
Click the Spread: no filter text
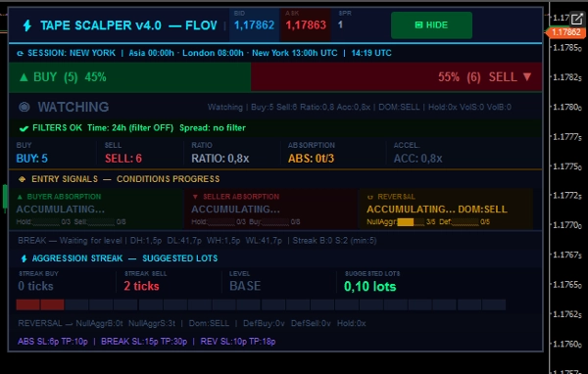(x=213, y=128)
